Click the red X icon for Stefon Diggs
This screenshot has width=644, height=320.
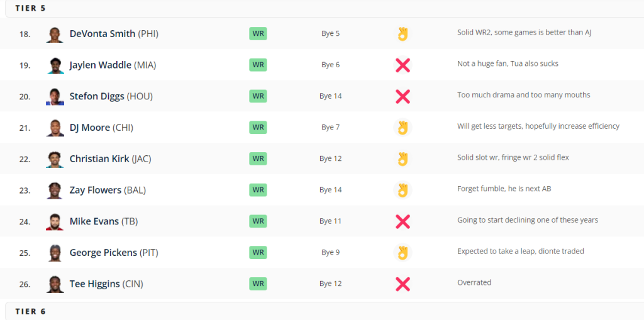[402, 96]
